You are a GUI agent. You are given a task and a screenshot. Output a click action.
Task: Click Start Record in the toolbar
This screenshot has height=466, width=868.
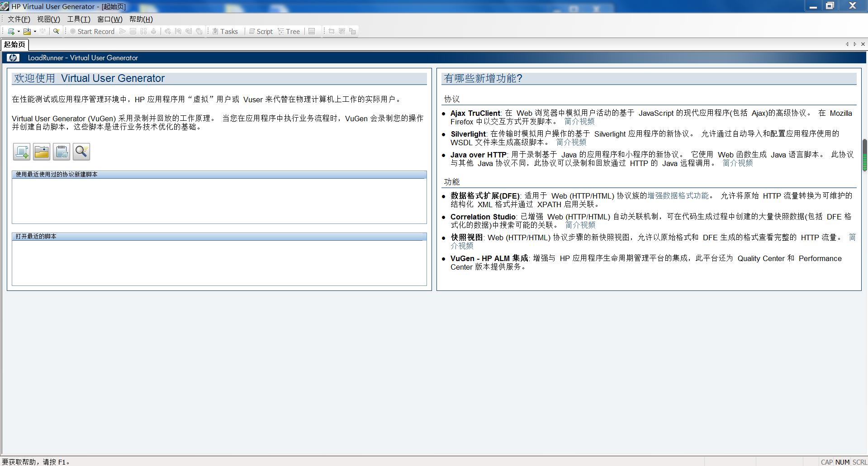click(x=92, y=31)
